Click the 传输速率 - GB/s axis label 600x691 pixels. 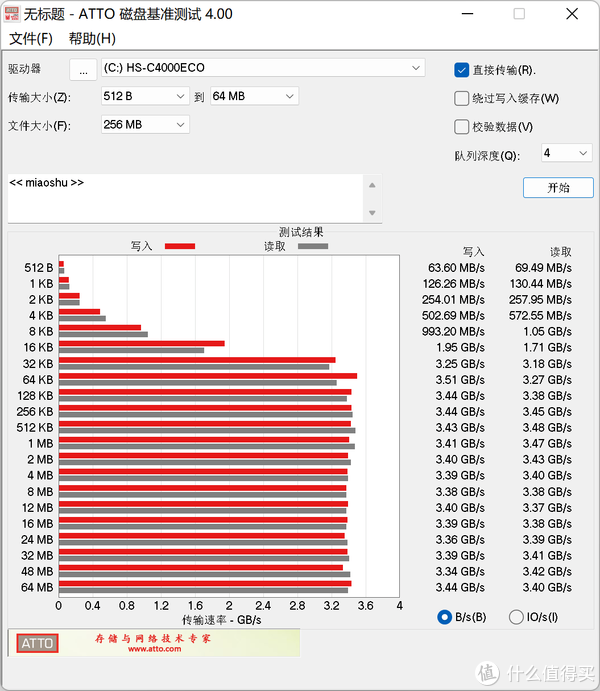tap(222, 620)
